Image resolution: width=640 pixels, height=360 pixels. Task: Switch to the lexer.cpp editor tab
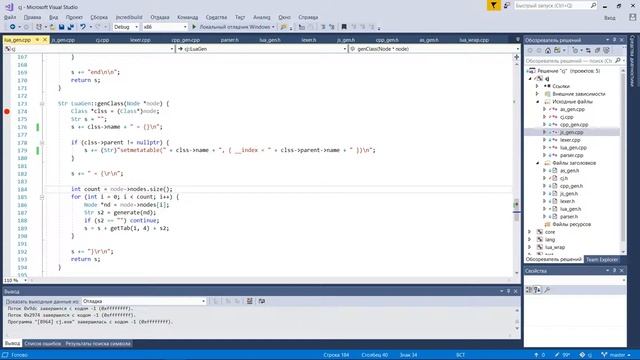point(140,40)
